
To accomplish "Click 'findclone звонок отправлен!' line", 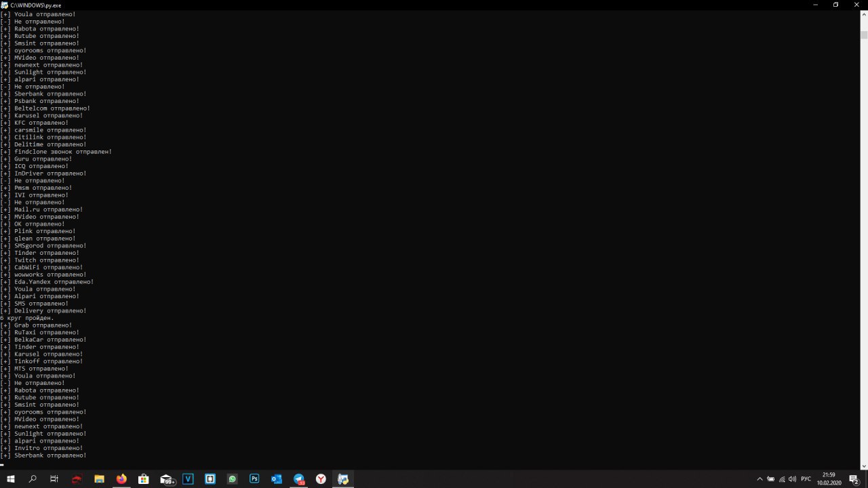I will click(56, 152).
